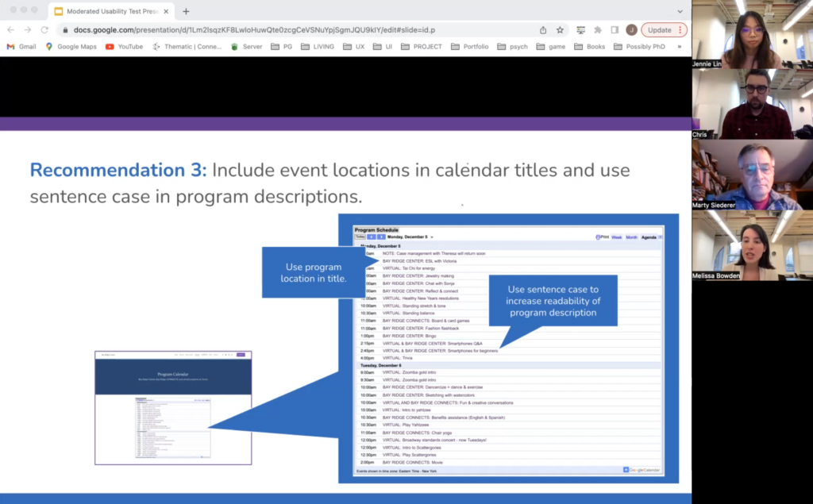813x504 pixels.
Task: Open the Gmail bookmark
Action: (x=21, y=47)
